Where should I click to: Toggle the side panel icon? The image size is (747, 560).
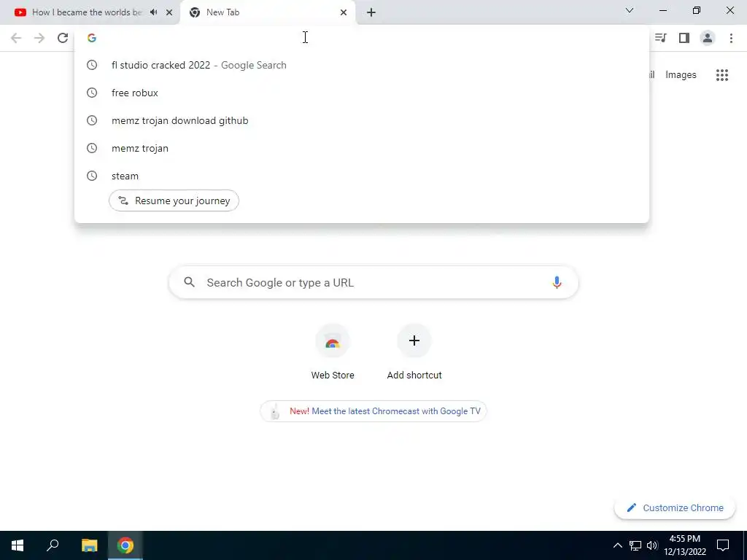point(684,38)
